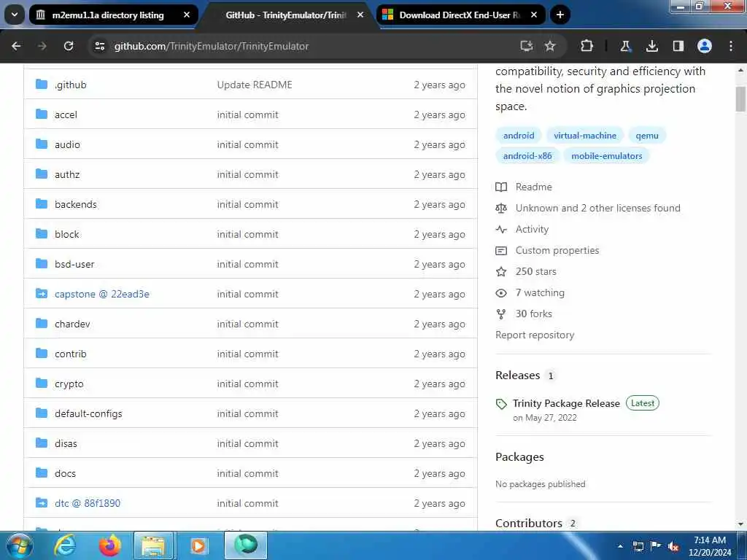The height and width of the screenshot is (560, 747).
Task: Open the .github folder
Action: 71,85
